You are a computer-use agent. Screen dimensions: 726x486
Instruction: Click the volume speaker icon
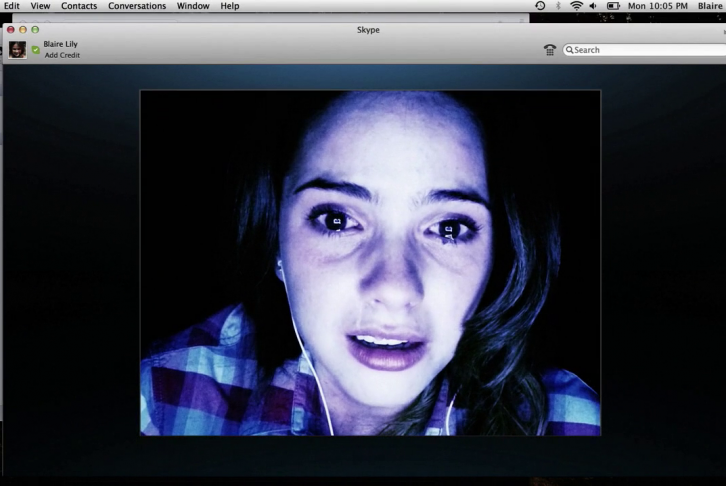click(x=593, y=6)
